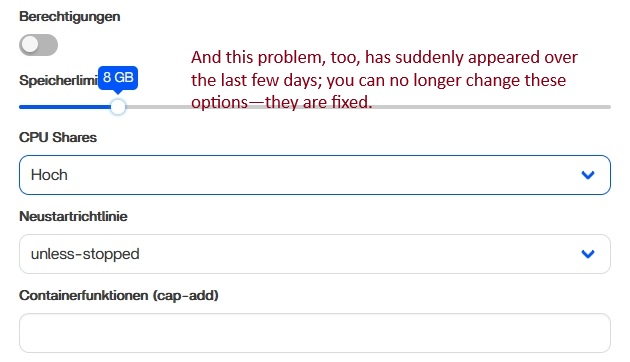Enable the Berechtigungen toggle switch
This screenshot has width=630, height=362.
pyautogui.click(x=38, y=45)
